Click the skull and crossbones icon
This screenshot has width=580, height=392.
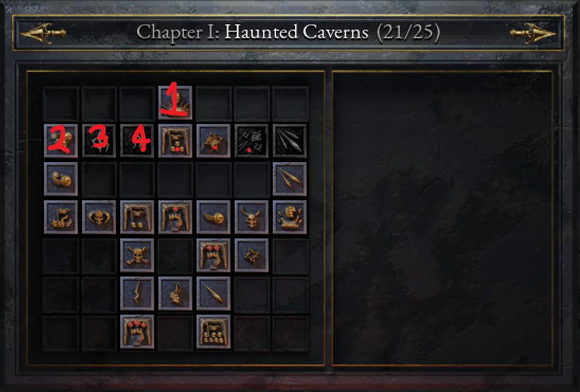pyautogui.click(x=137, y=255)
